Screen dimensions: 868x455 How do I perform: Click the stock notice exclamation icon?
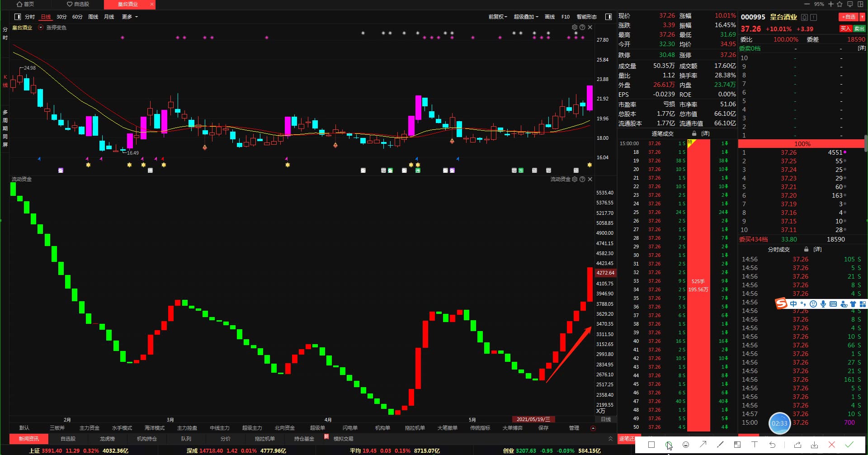(814, 17)
